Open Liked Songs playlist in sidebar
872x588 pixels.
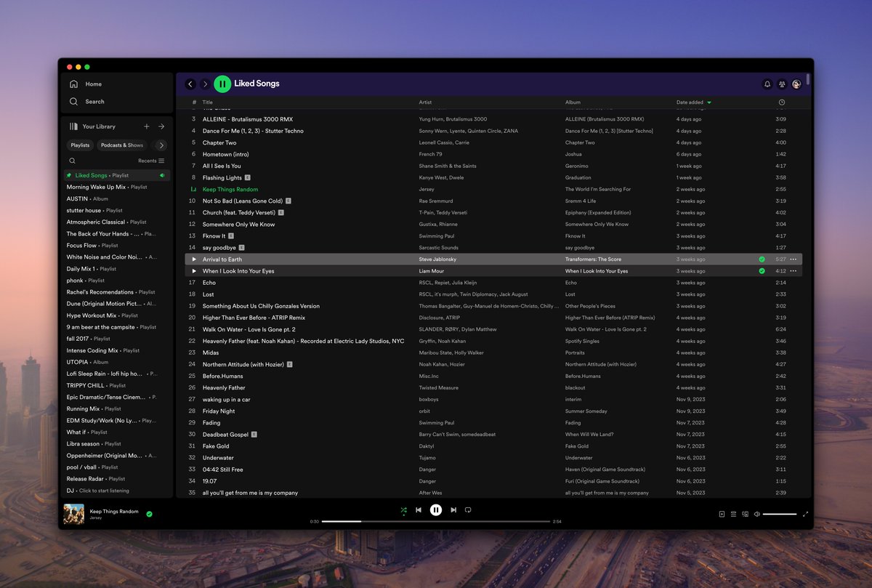click(116, 175)
